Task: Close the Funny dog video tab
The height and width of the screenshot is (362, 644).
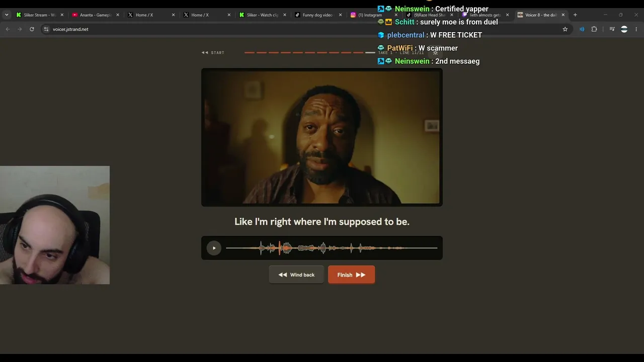Action: coord(340,15)
